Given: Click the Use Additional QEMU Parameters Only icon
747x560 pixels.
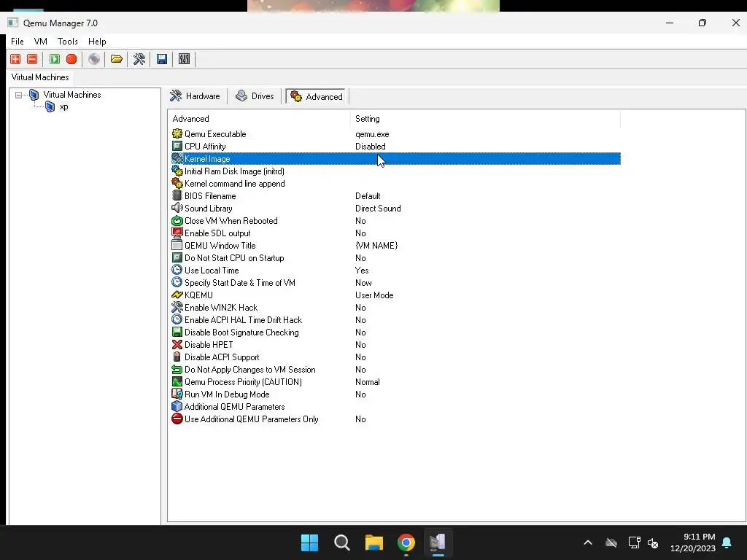Looking at the screenshot, I should coord(177,419).
